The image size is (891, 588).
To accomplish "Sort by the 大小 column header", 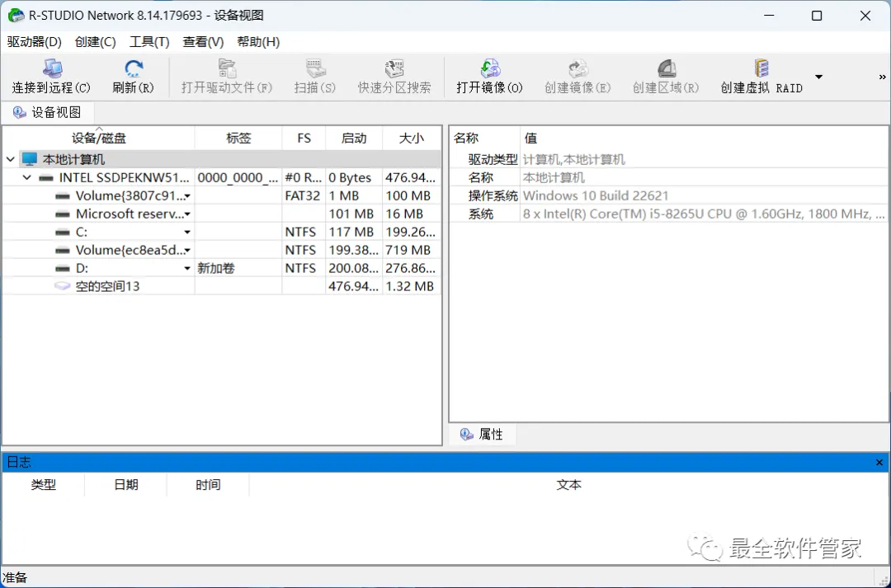I will click(x=412, y=138).
